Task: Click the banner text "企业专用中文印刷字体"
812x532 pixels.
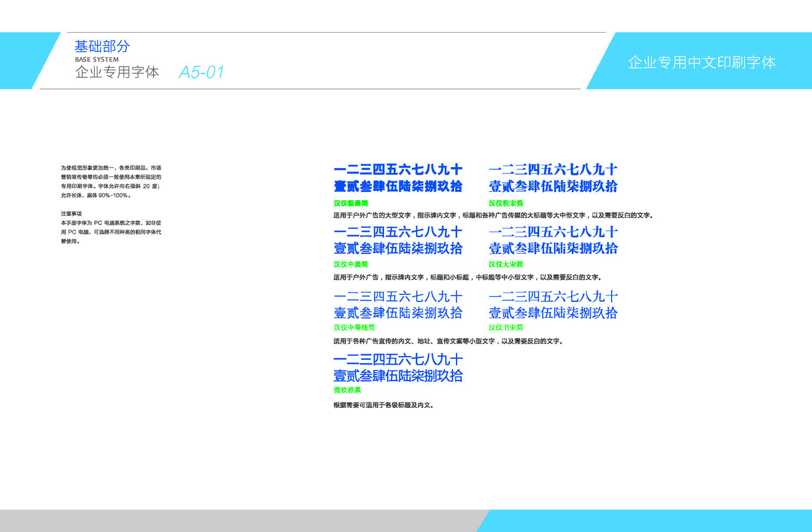Action: click(x=702, y=62)
